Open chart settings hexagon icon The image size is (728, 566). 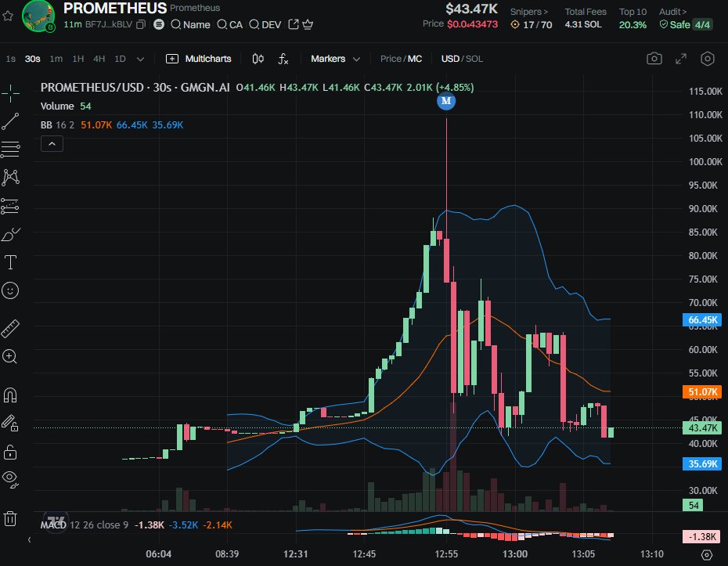tap(707, 59)
